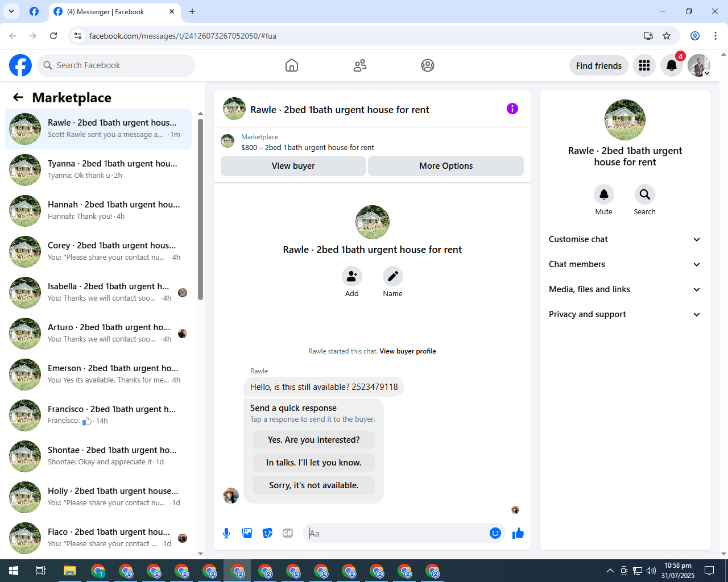Viewport: 728px width, 582px height.
Task: Switch to the Messenger | Facebook tab
Action: click(114, 11)
